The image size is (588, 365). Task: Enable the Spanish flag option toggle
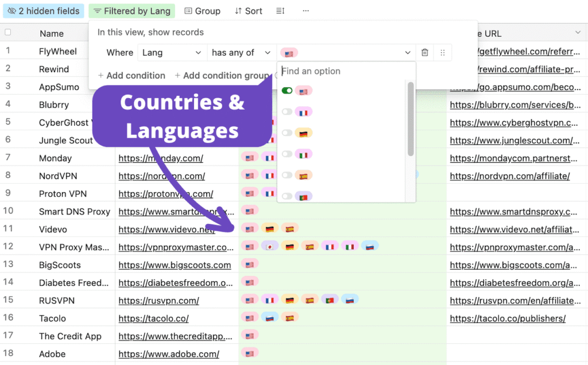(287, 175)
